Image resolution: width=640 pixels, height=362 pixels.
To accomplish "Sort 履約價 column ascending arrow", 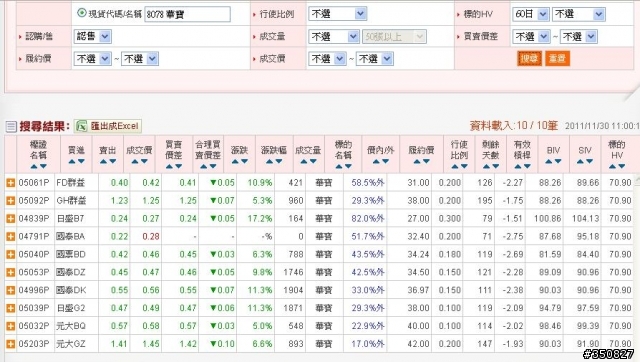I will (x=417, y=162).
